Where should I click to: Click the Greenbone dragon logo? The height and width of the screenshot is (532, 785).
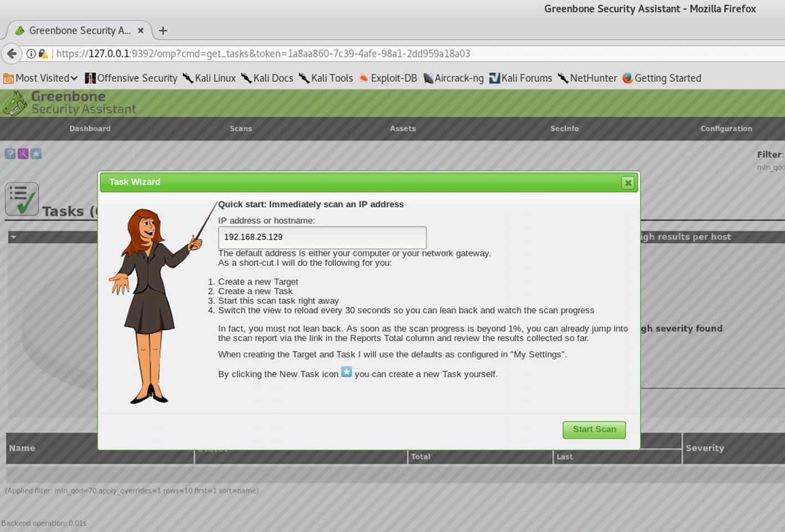point(14,104)
